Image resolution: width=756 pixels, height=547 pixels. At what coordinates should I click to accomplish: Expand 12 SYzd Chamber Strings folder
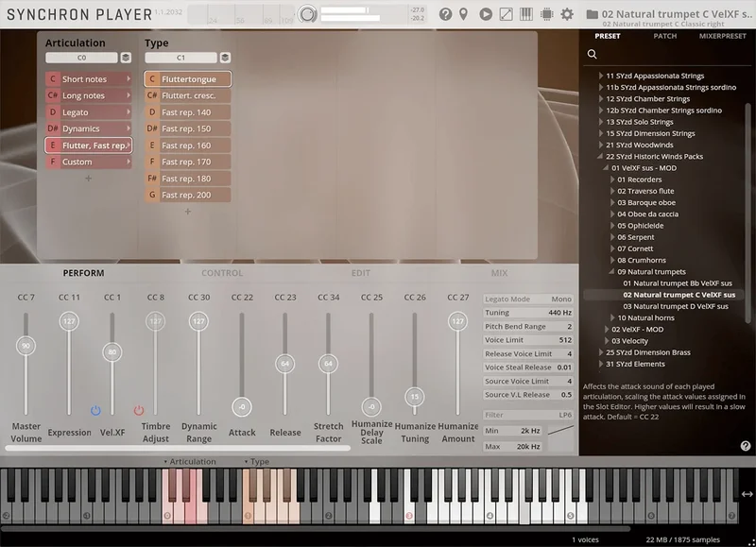(601, 99)
